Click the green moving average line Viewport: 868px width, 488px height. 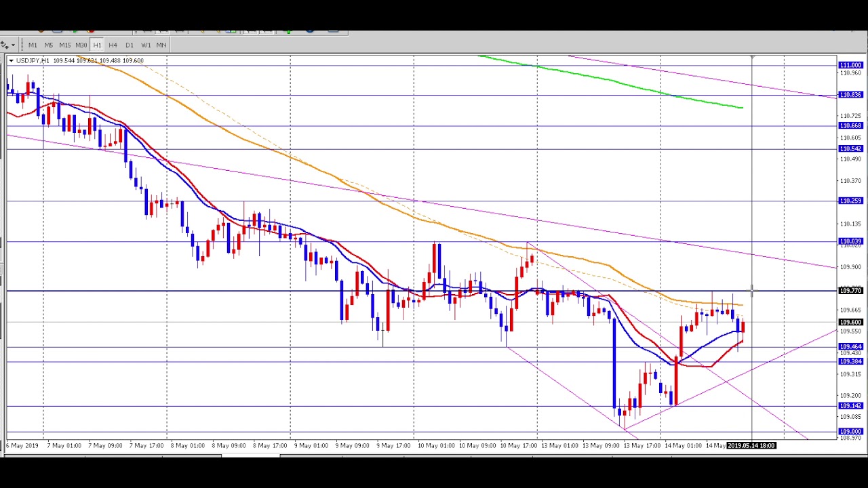(x=610, y=81)
